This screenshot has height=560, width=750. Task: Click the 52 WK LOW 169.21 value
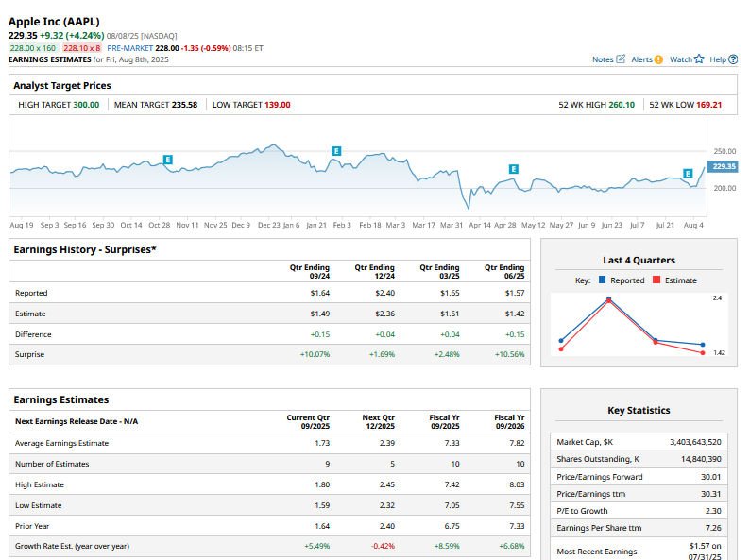pos(708,105)
